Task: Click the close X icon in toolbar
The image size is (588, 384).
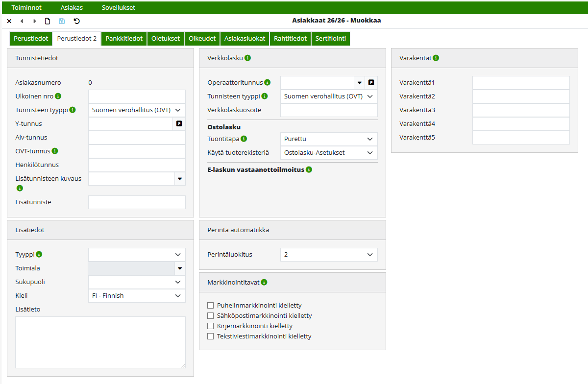Action: click(9, 21)
